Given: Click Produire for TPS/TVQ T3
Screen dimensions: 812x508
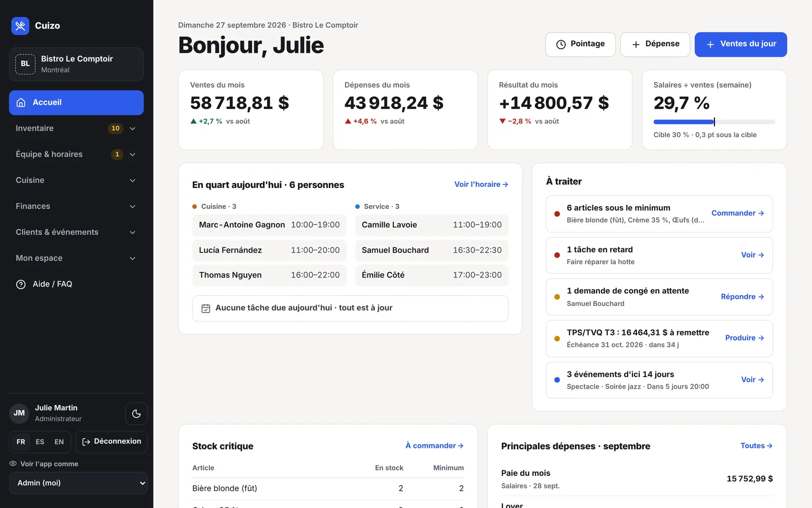Looking at the screenshot, I should 745,338.
